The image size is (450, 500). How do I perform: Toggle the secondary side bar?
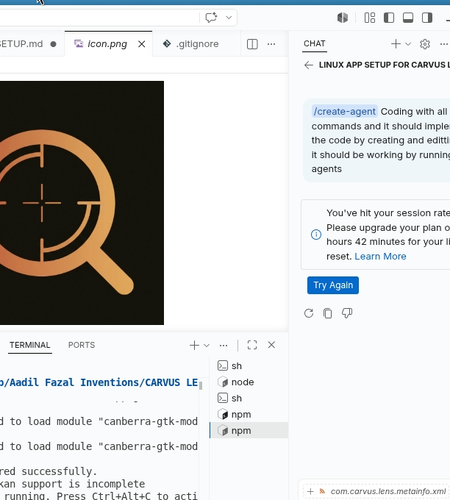427,17
